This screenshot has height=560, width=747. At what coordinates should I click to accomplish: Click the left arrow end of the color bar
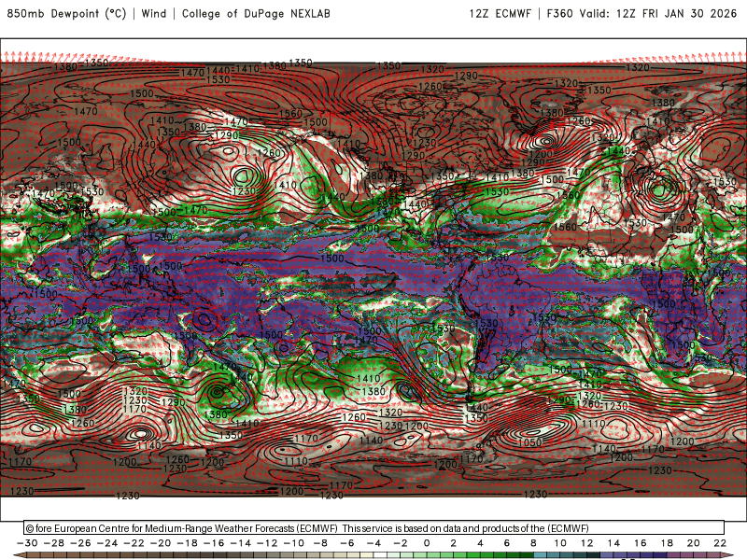coord(20,555)
